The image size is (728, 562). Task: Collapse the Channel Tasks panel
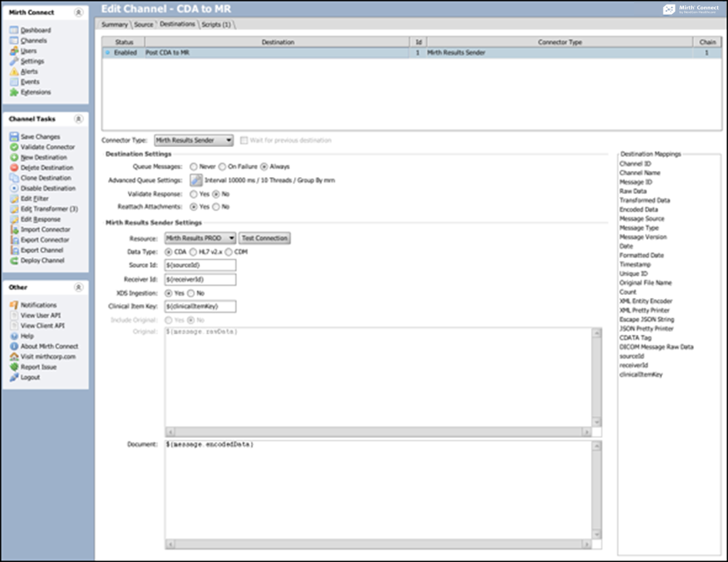(x=77, y=119)
